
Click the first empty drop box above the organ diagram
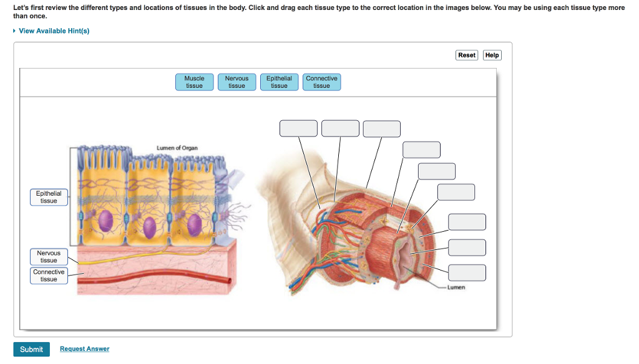[x=298, y=128]
